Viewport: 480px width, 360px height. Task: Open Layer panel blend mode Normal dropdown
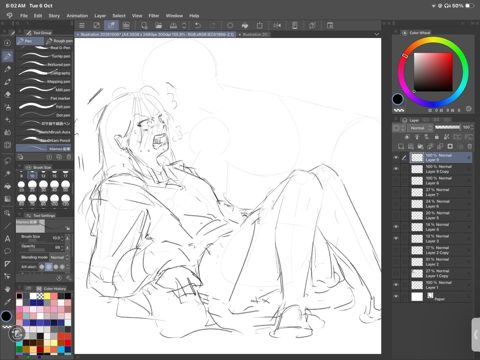coord(419,128)
